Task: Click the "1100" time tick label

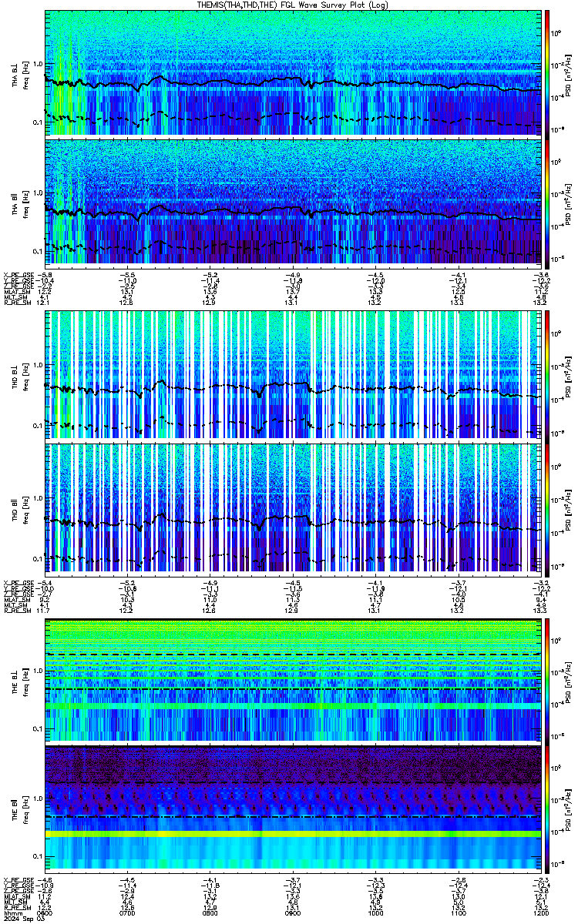Action: 458,912
